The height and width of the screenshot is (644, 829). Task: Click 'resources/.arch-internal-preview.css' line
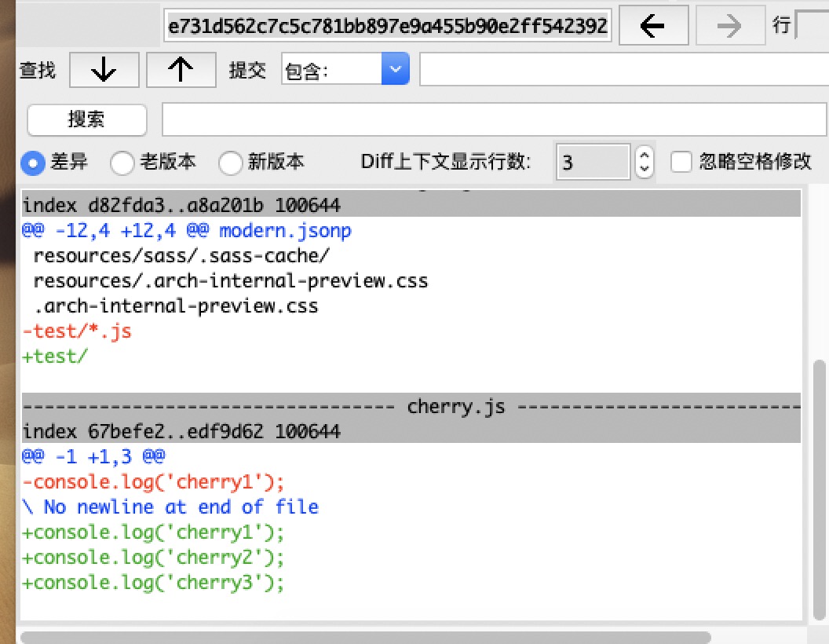231,280
